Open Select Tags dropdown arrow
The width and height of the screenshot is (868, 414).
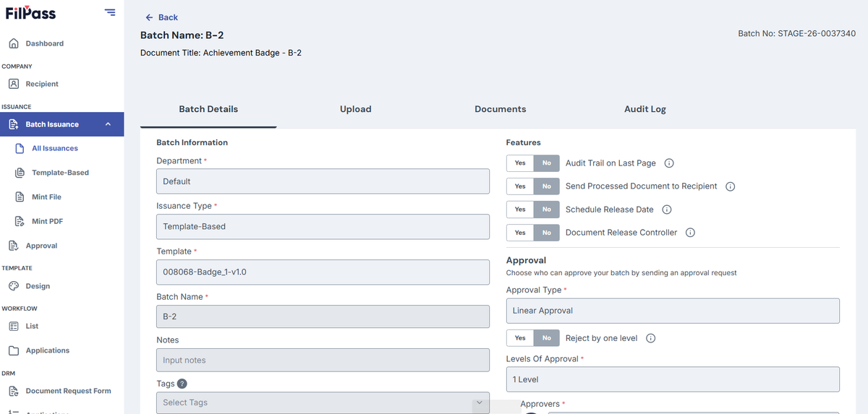(x=479, y=402)
